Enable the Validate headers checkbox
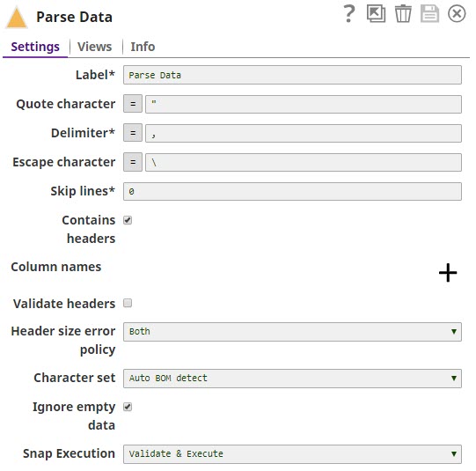The width and height of the screenshot is (476, 471). pos(128,303)
